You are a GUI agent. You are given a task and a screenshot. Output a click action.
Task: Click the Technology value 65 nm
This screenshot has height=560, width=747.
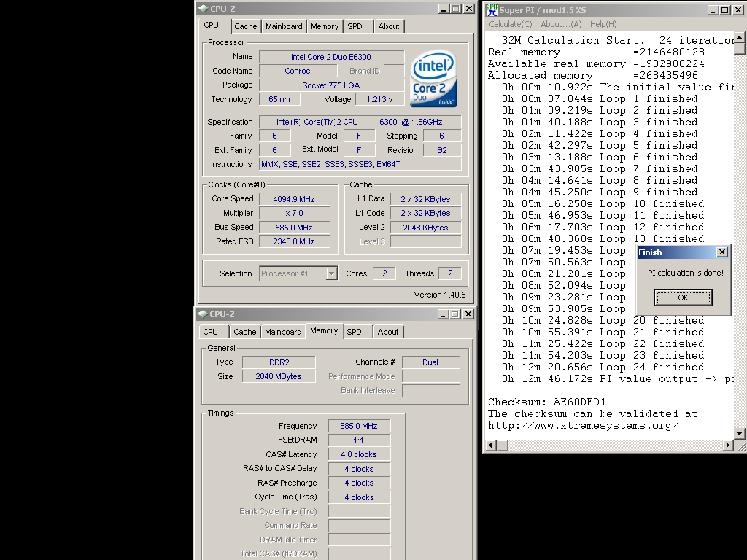point(279,99)
